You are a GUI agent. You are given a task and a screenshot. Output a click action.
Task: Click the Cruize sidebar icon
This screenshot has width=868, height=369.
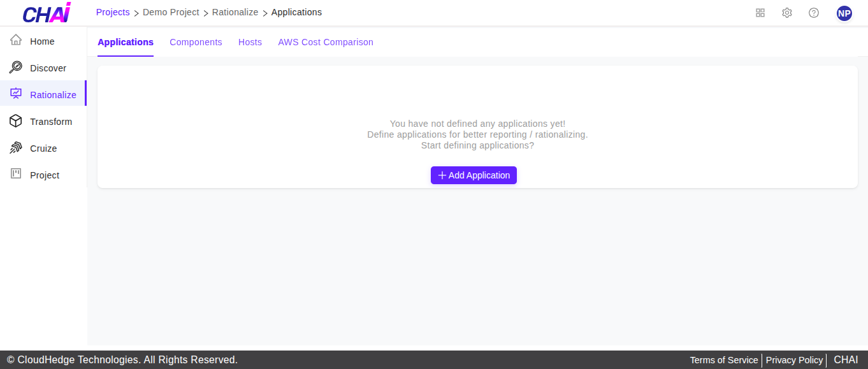16,148
